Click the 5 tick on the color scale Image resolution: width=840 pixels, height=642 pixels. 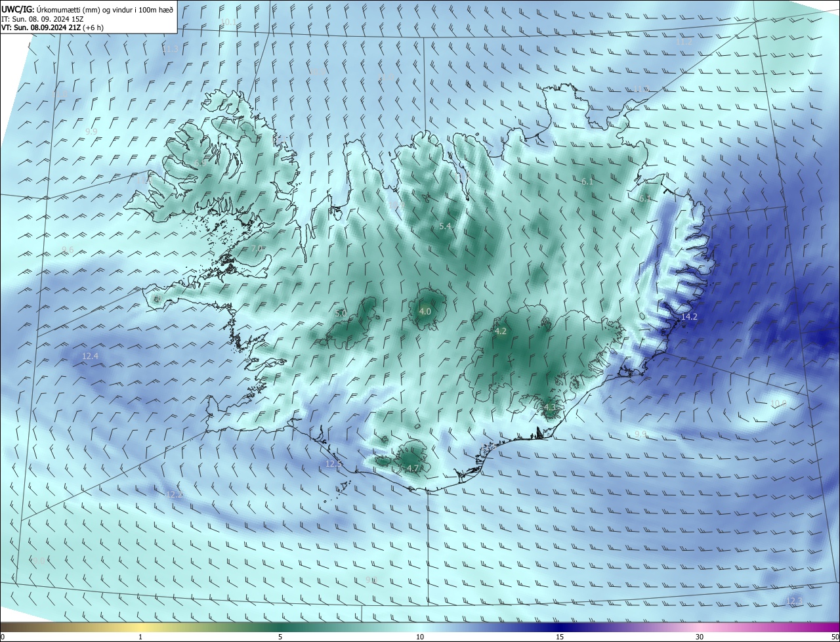pos(280,637)
